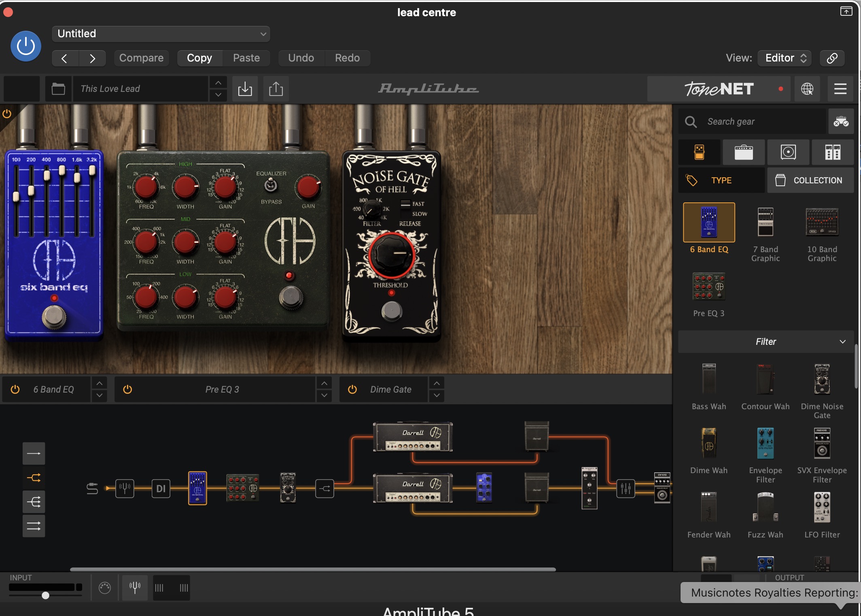Viewport: 861px width, 616px height.
Task: Click the top Darrell amp in chain
Action: click(413, 437)
